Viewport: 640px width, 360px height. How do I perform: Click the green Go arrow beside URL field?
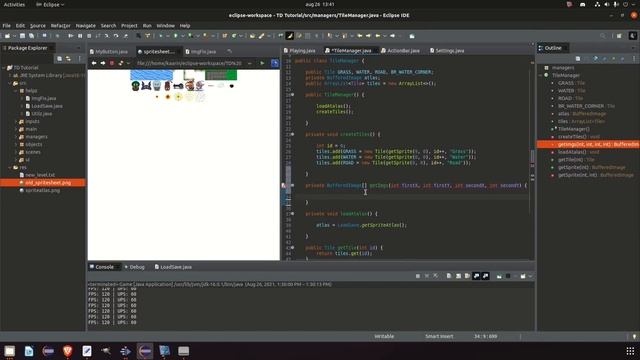point(262,63)
